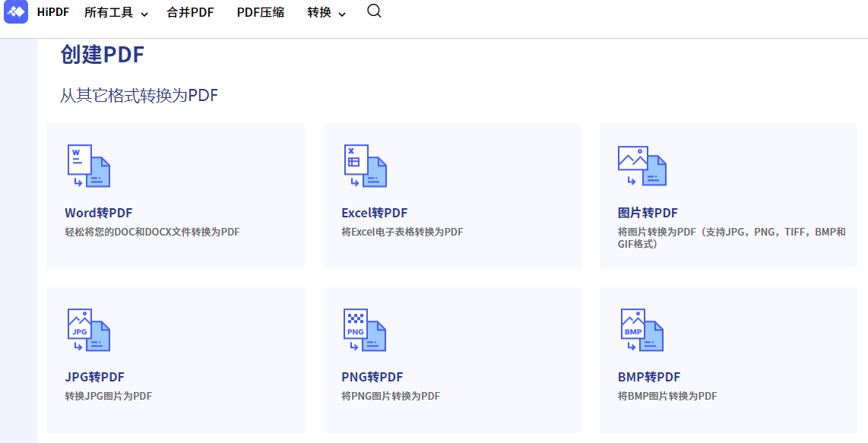Click the right page scrollbar
Viewport: 868px width, 443px height.
(863, 228)
